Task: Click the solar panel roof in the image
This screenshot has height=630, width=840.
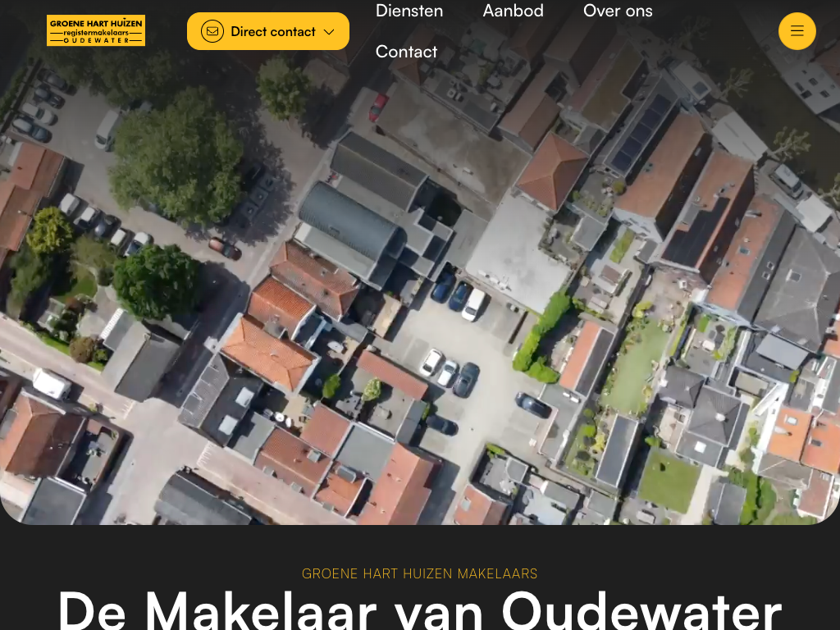Action: (x=640, y=133)
